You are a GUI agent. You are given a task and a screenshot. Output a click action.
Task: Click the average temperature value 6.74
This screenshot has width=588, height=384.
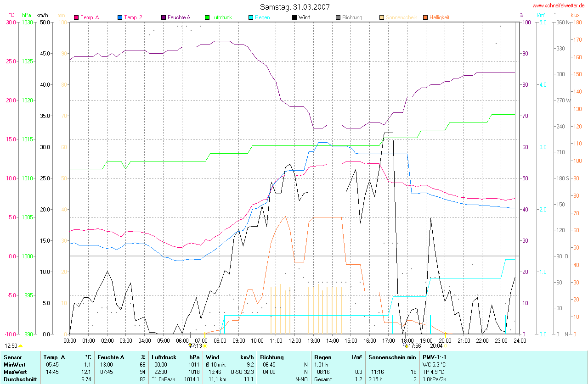[86, 379]
